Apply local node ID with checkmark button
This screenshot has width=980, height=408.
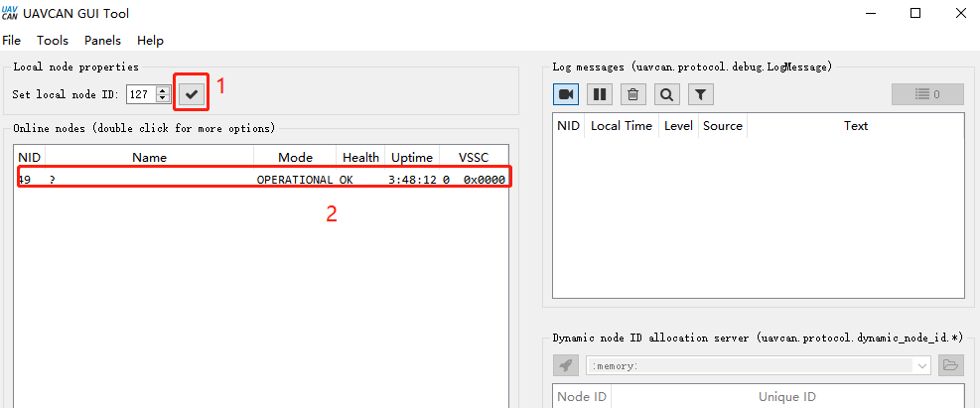[192, 93]
